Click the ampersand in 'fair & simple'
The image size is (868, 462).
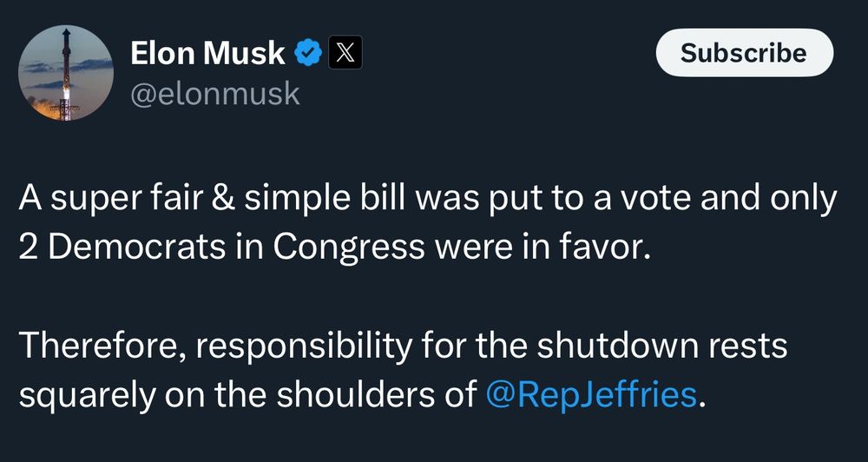pos(222,199)
